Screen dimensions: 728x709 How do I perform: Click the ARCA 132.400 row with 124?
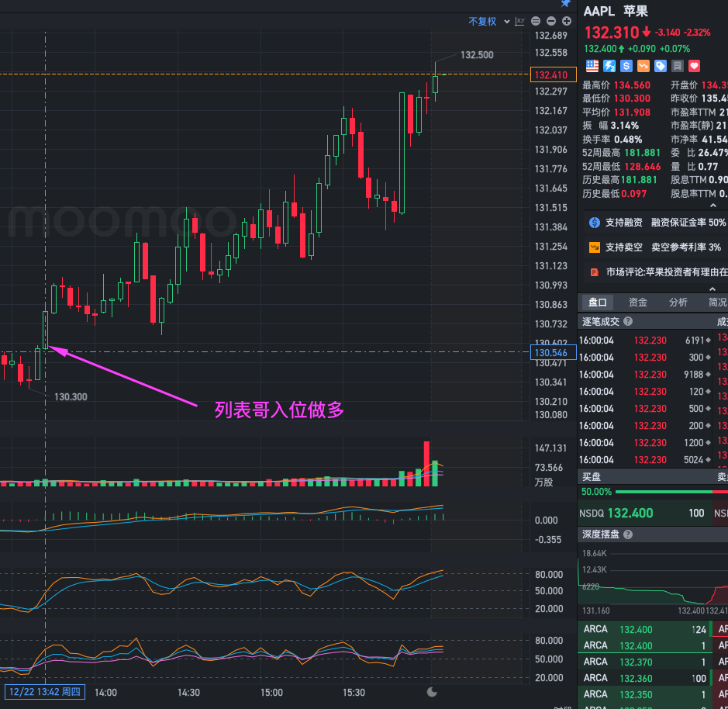(x=644, y=630)
